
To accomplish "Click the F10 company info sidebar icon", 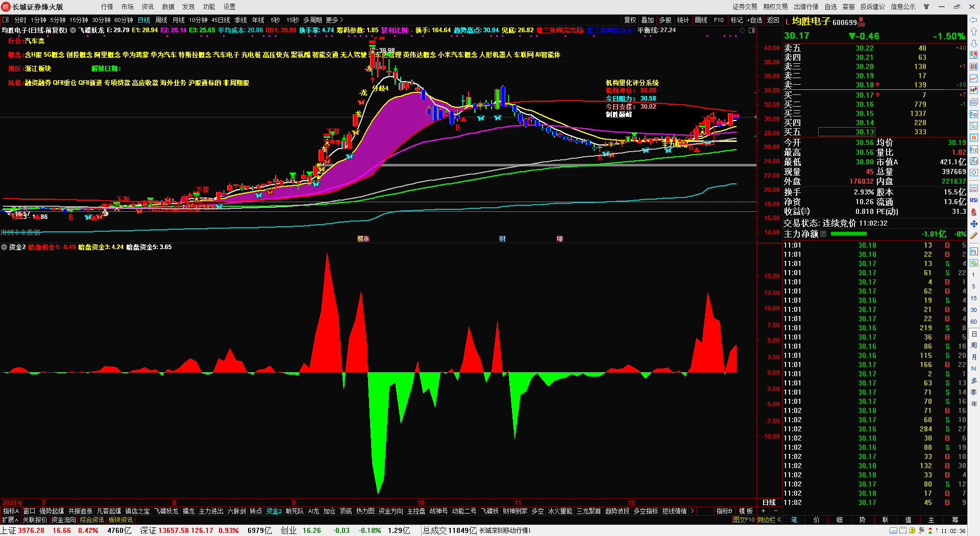I will point(974,114).
